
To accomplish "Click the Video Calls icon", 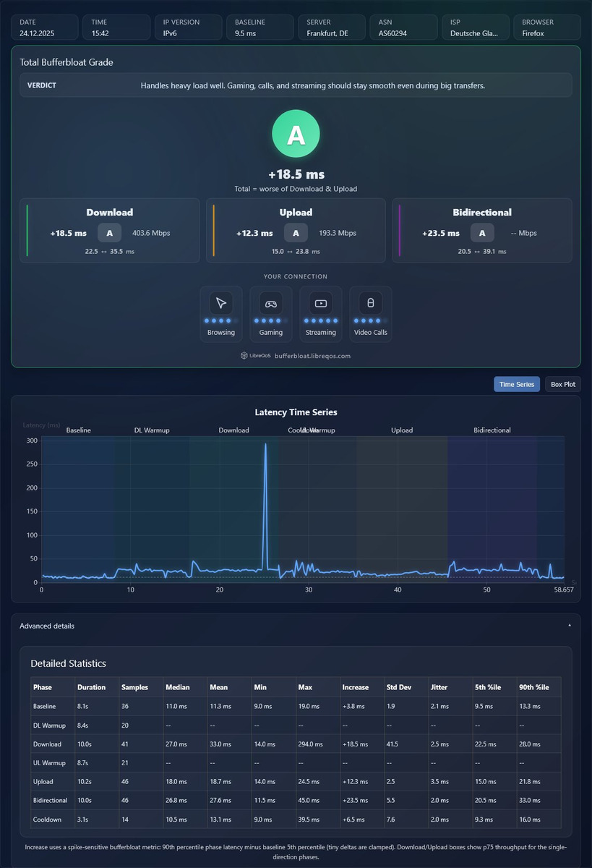I will point(371,303).
